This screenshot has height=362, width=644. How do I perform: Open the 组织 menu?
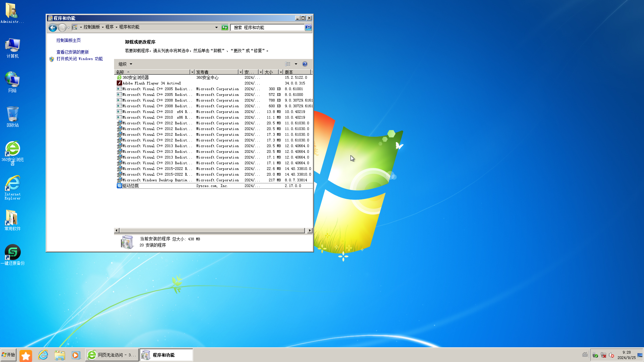click(125, 64)
